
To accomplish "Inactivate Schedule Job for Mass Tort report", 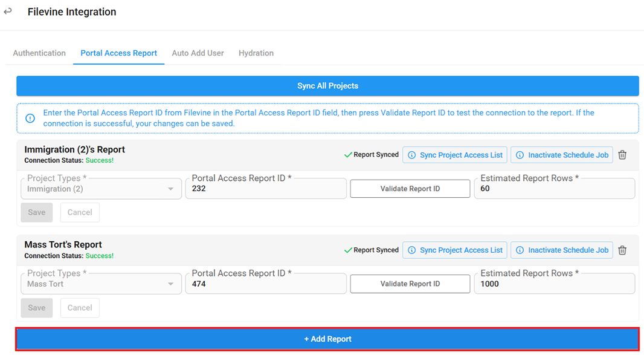I will coord(562,250).
